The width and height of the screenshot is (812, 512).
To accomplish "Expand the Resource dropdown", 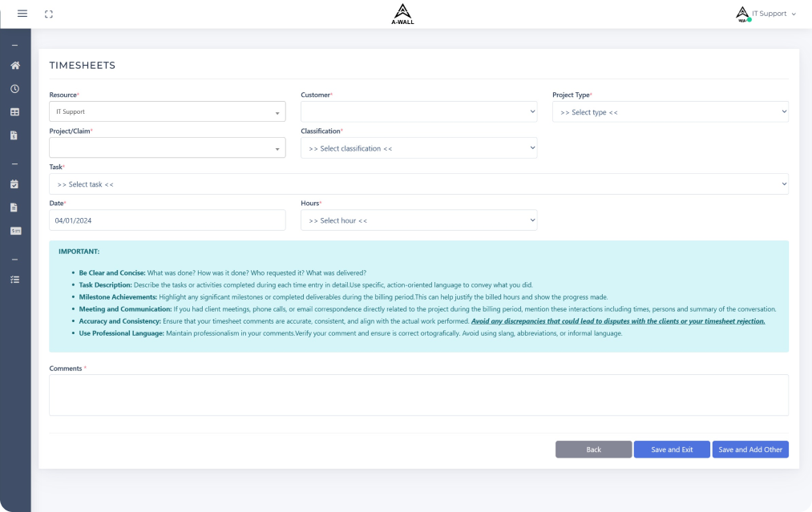I will [x=167, y=112].
